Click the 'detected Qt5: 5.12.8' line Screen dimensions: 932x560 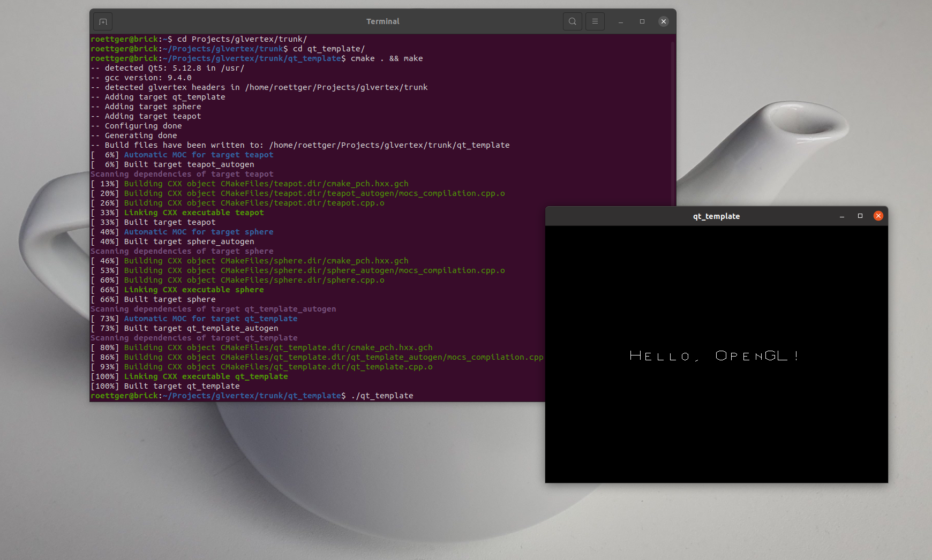click(168, 68)
